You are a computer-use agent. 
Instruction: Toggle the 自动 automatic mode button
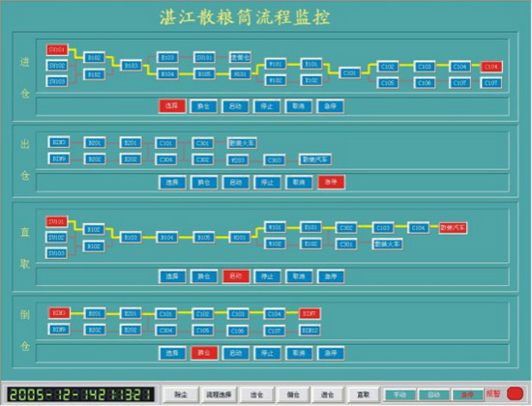click(x=433, y=394)
